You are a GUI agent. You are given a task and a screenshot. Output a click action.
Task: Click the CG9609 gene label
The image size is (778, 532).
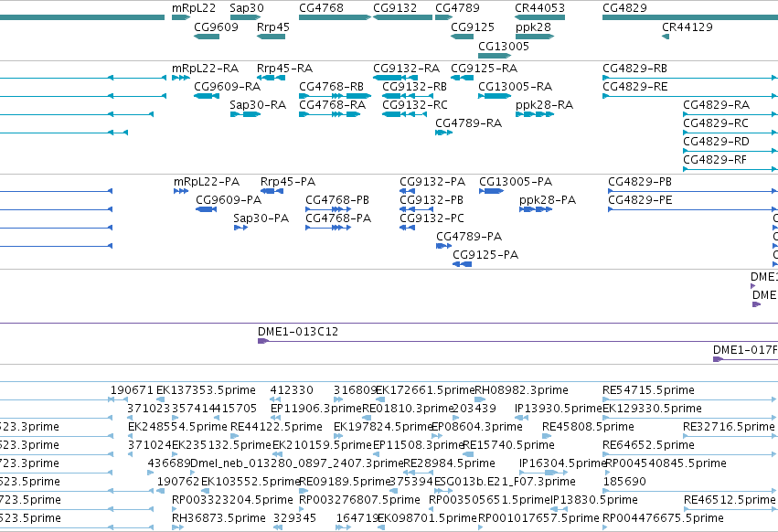coord(216,27)
